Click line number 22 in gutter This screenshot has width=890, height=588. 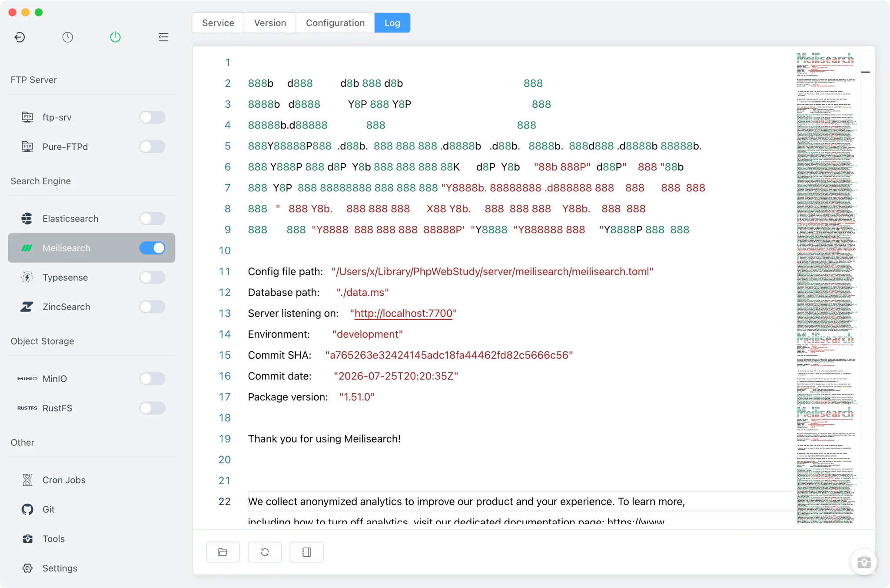click(x=224, y=501)
